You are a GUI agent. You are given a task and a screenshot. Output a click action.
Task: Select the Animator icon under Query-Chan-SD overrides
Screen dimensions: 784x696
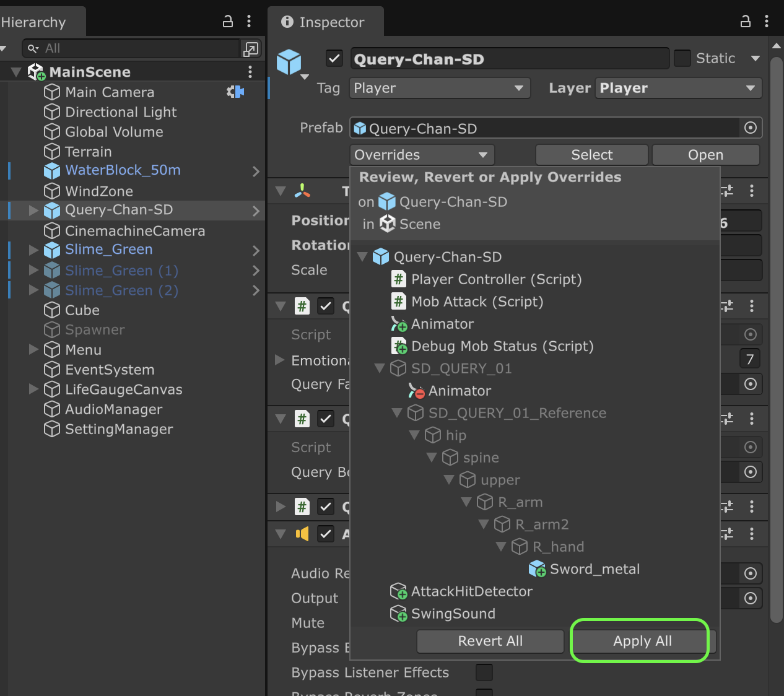point(398,324)
